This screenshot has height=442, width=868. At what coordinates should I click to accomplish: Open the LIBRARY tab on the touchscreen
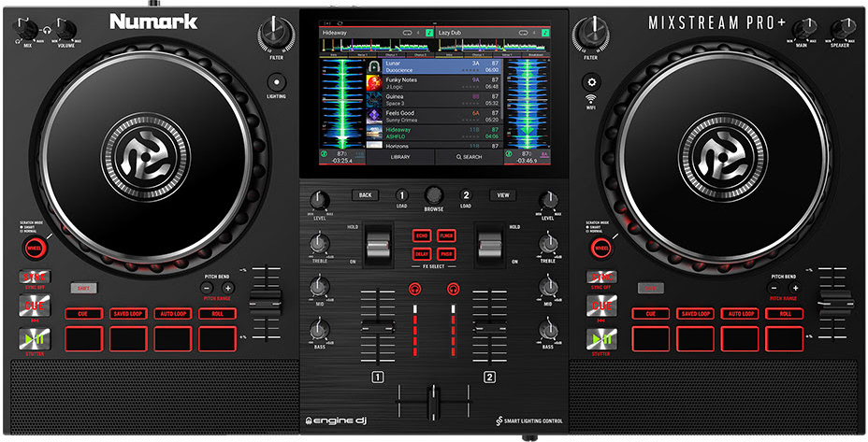click(399, 157)
